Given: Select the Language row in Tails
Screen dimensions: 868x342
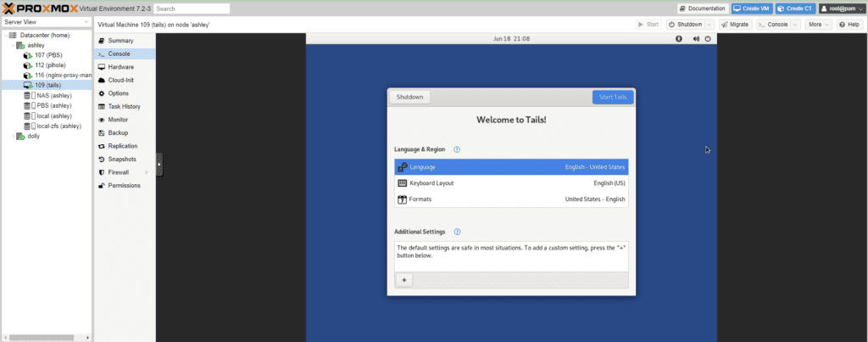Looking at the screenshot, I should (511, 167).
